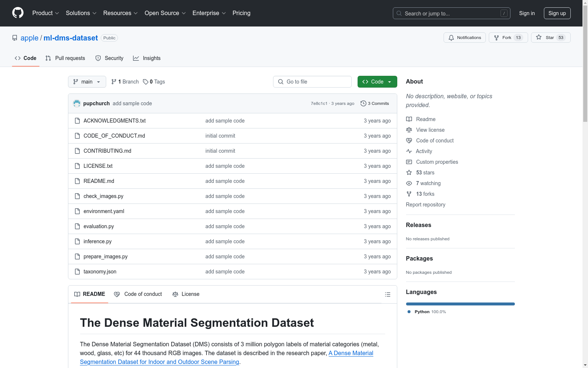The image size is (588, 368).
Task: Click the file icon for CONTRIBUTING.md
Action: click(77, 151)
